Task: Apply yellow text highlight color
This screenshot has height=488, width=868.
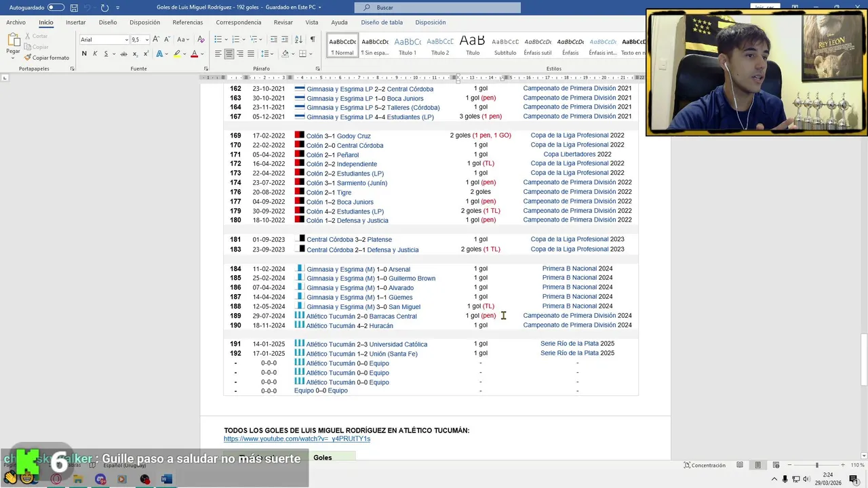Action: point(177,54)
